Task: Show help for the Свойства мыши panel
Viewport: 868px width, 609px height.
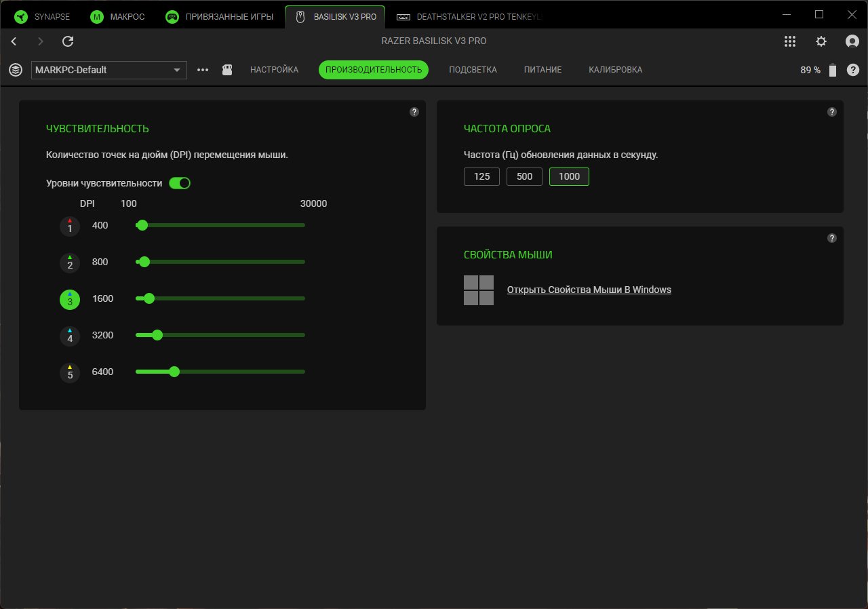Action: (832, 238)
